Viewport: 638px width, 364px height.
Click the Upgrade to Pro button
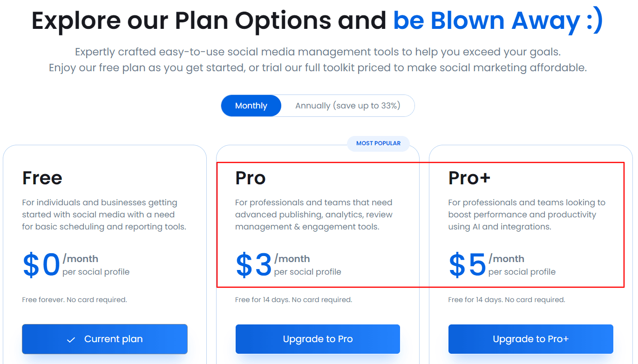(x=318, y=339)
